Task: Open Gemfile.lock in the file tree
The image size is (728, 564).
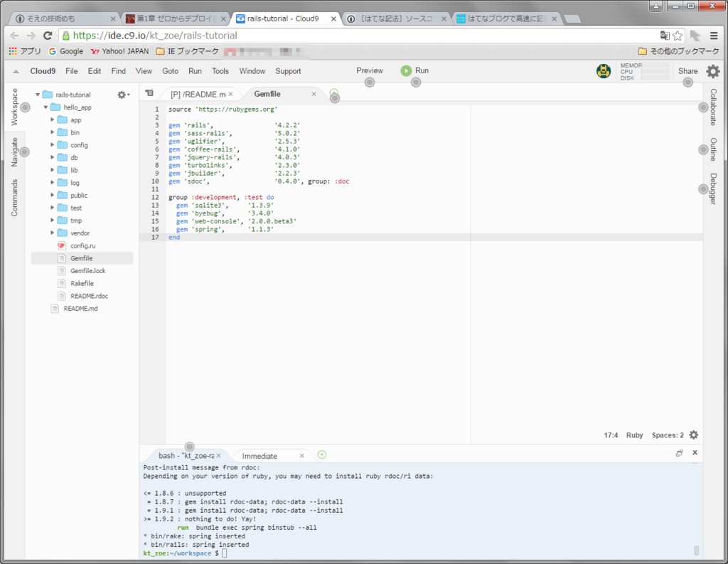Action: (x=87, y=271)
